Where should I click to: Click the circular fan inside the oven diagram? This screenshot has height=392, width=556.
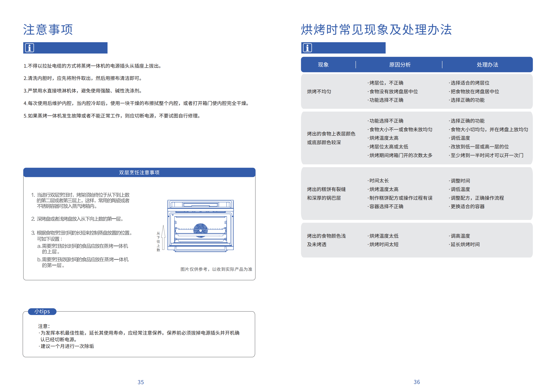[200, 230]
